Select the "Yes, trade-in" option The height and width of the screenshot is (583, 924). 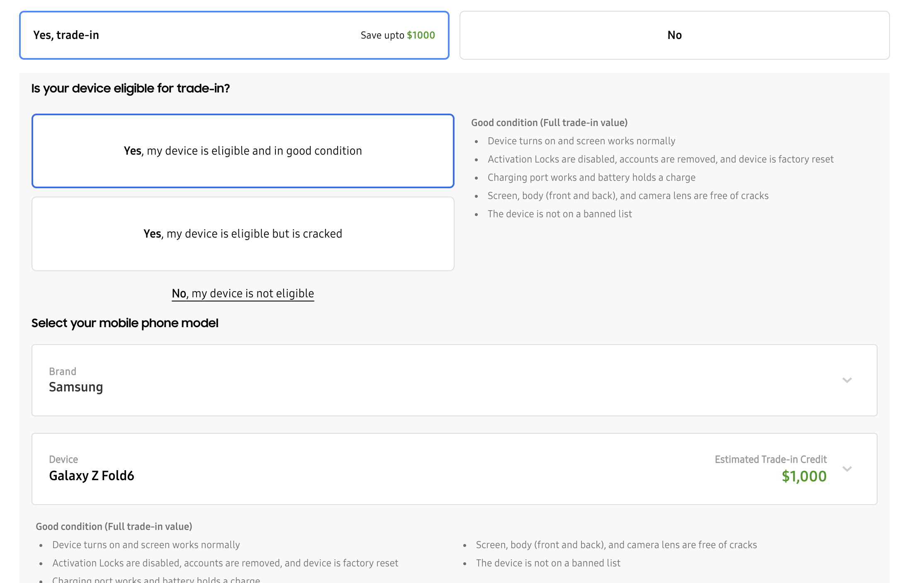tap(66, 35)
